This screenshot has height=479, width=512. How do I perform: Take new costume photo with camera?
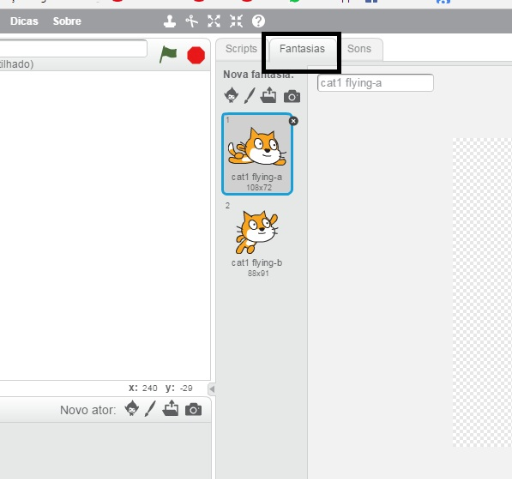coord(292,96)
